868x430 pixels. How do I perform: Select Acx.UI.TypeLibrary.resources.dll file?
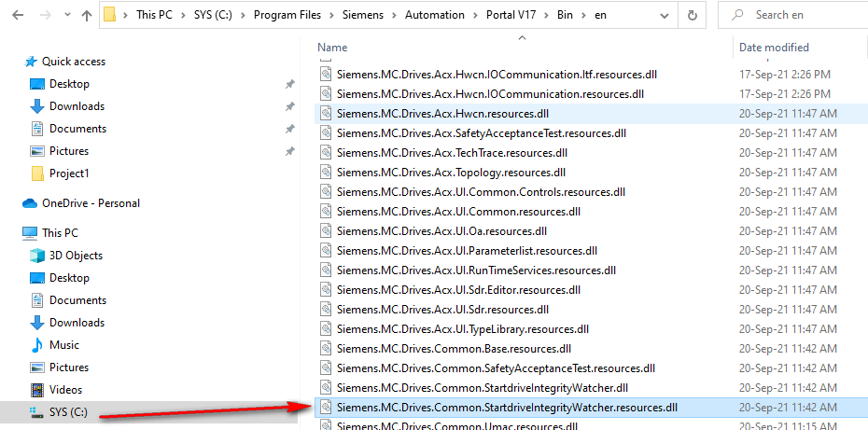tap(462, 329)
